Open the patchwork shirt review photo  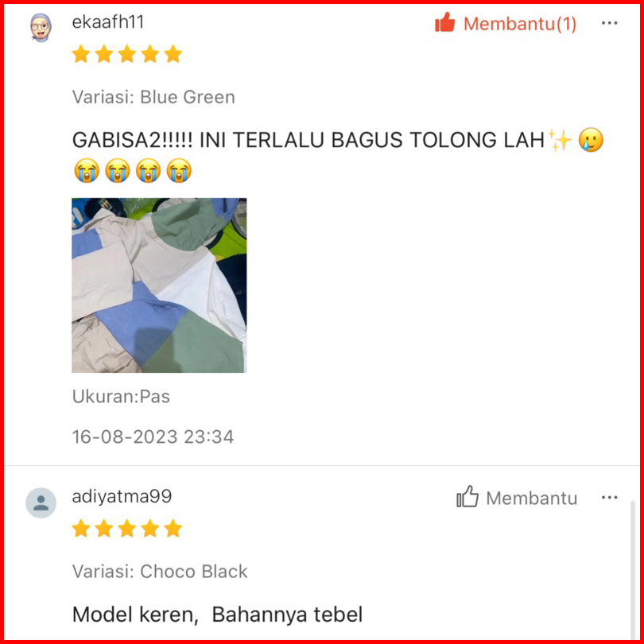159,285
